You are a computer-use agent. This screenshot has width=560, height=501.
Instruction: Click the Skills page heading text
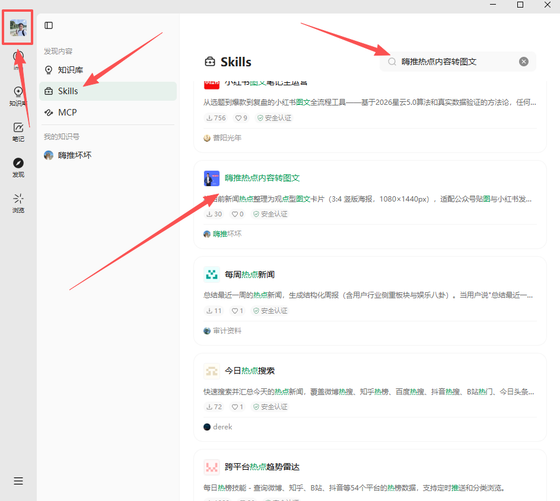click(x=236, y=62)
